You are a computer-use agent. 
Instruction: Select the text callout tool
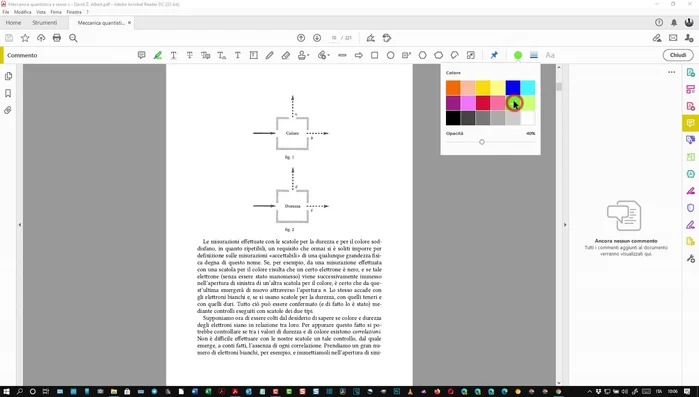click(407, 55)
